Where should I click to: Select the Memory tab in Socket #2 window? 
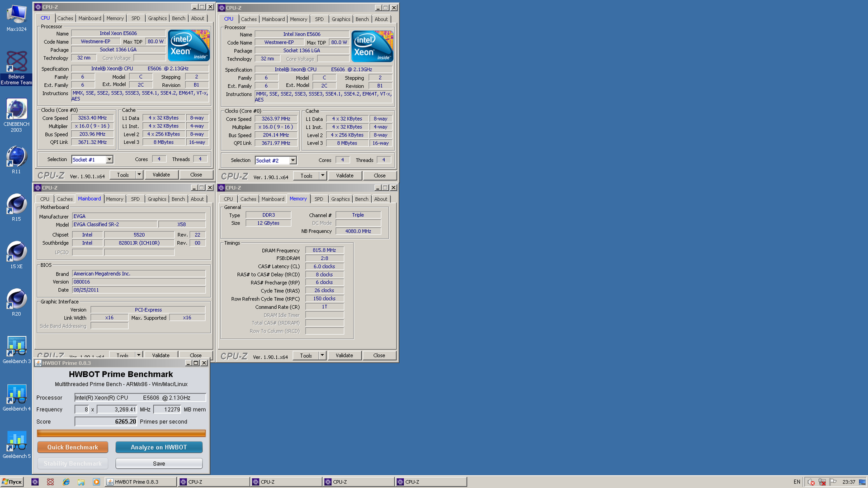298,19
